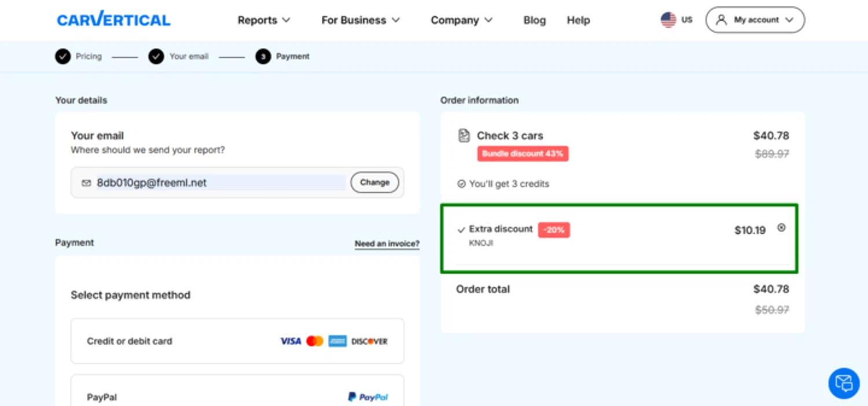Click the $10.19 discount amount
Viewport: 868px width, 406px height.
click(750, 230)
